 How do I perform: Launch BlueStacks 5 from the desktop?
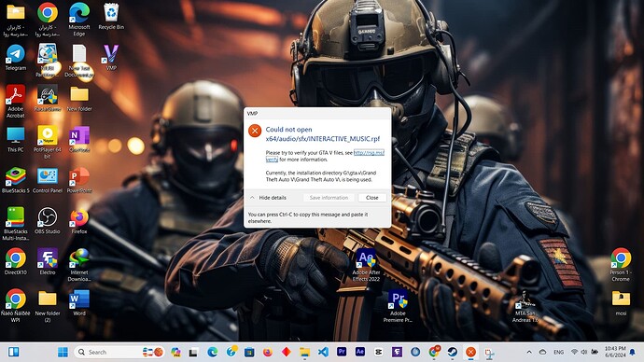(16, 180)
